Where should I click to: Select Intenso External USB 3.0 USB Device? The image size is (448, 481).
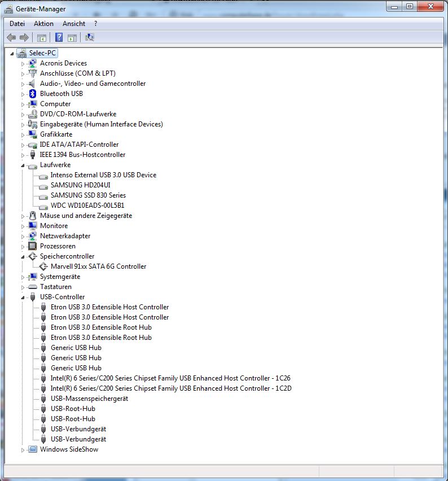(103, 175)
